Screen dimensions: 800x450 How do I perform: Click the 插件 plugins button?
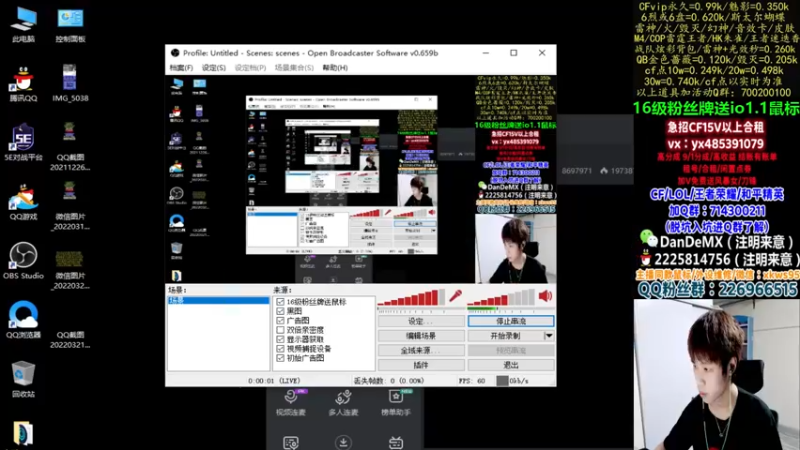click(421, 365)
